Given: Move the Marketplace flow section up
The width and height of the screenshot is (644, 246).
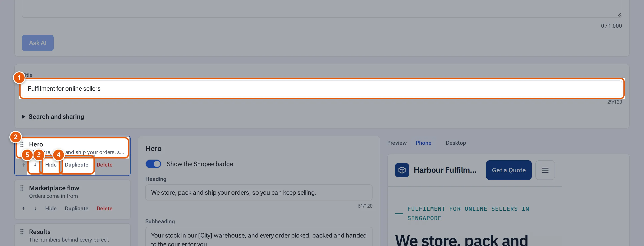Looking at the screenshot, I should click(23, 208).
